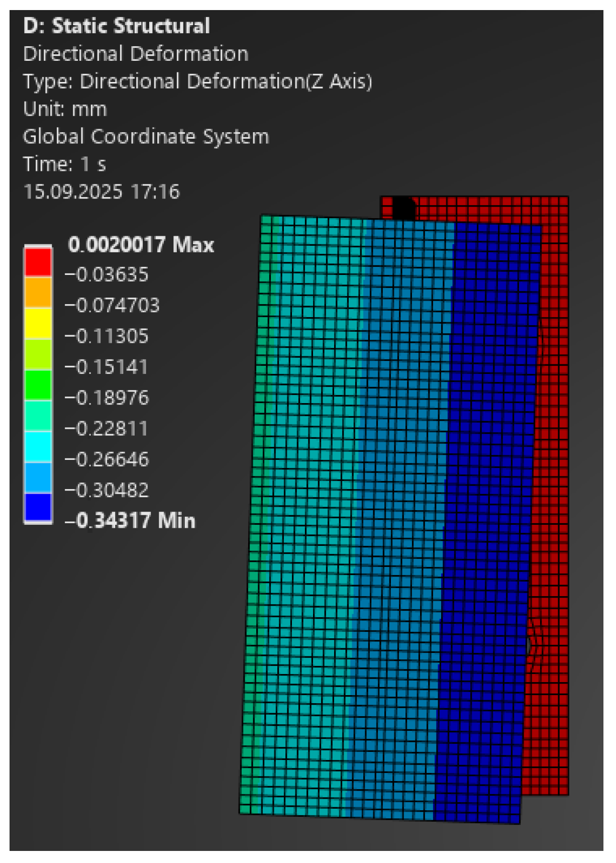Select the Directional Deformation(Z Axis) type text
The width and height of the screenshot is (616, 863).
pos(197,81)
